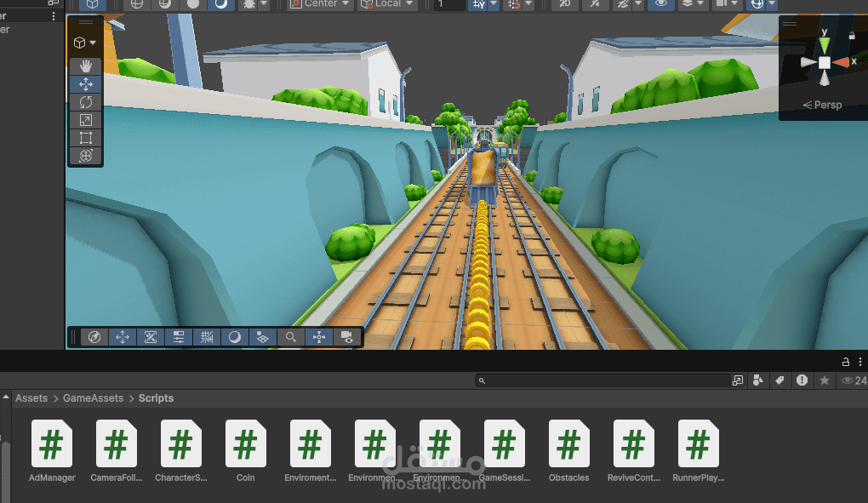This screenshot has height=503, width=868.
Task: Open the Center pivot mode dropdown
Action: click(319, 5)
